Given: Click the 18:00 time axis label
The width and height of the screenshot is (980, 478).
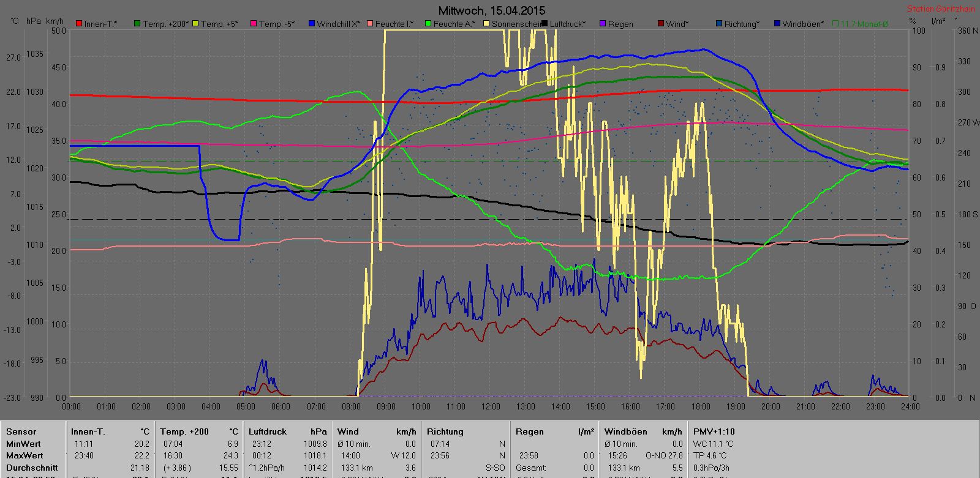Looking at the screenshot, I should click(701, 406).
